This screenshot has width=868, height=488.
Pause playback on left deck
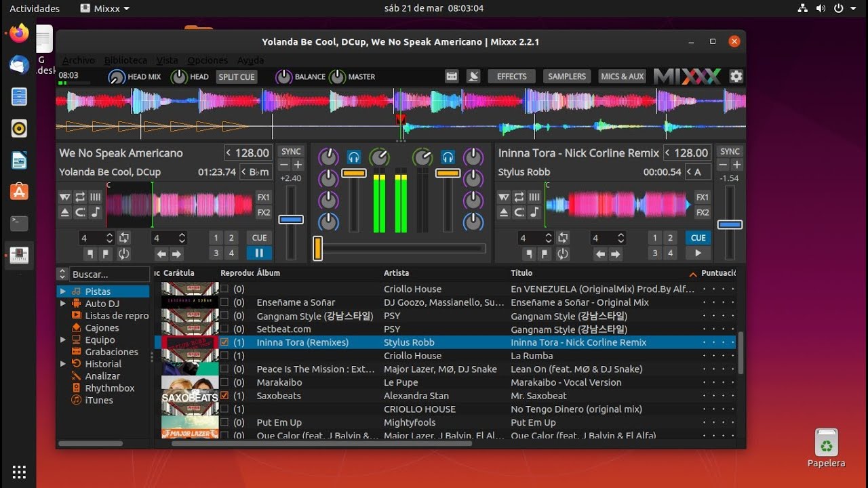pos(259,253)
